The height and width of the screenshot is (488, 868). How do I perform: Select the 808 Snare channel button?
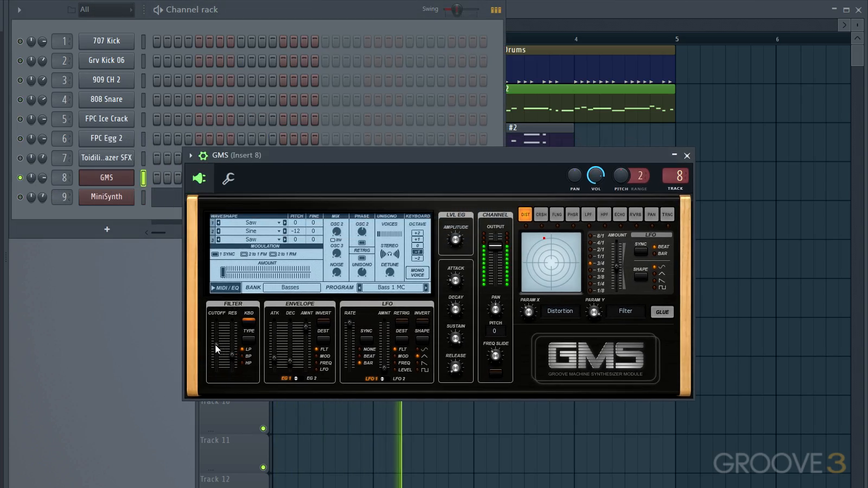click(106, 99)
